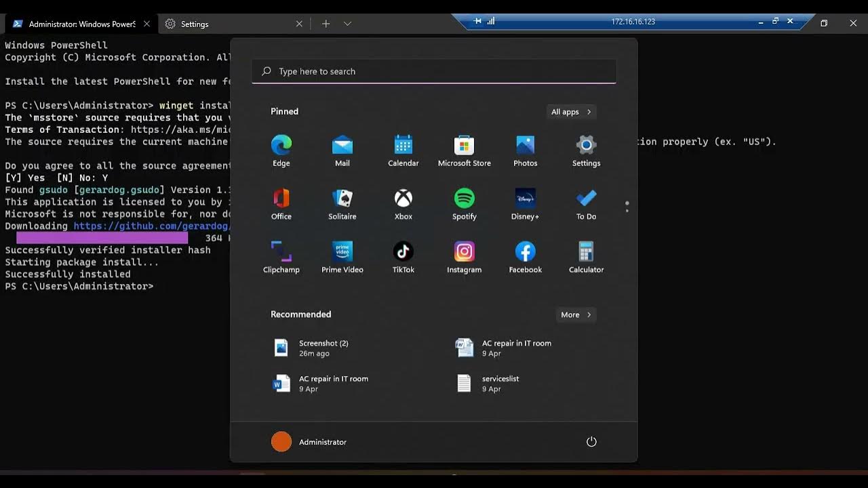
Task: Open the Calendar pinned app
Action: click(403, 151)
